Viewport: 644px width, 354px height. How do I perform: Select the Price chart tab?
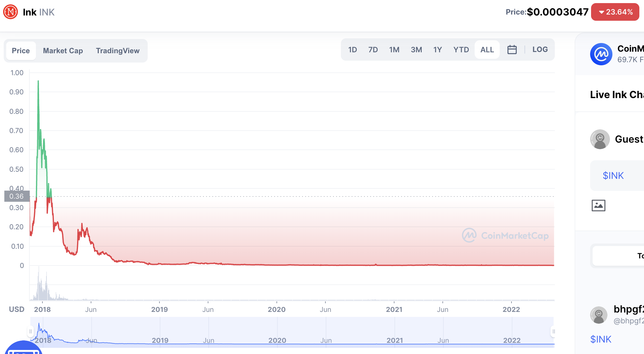click(x=21, y=51)
